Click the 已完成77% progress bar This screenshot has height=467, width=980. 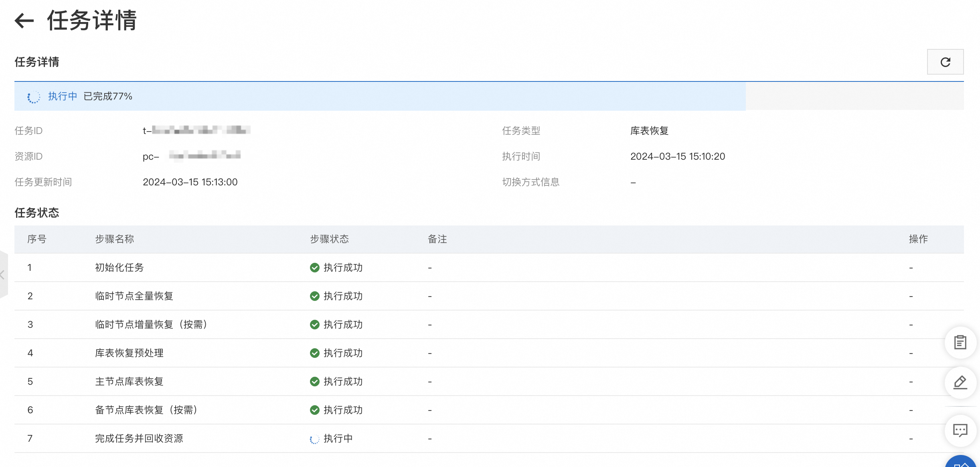(x=380, y=96)
